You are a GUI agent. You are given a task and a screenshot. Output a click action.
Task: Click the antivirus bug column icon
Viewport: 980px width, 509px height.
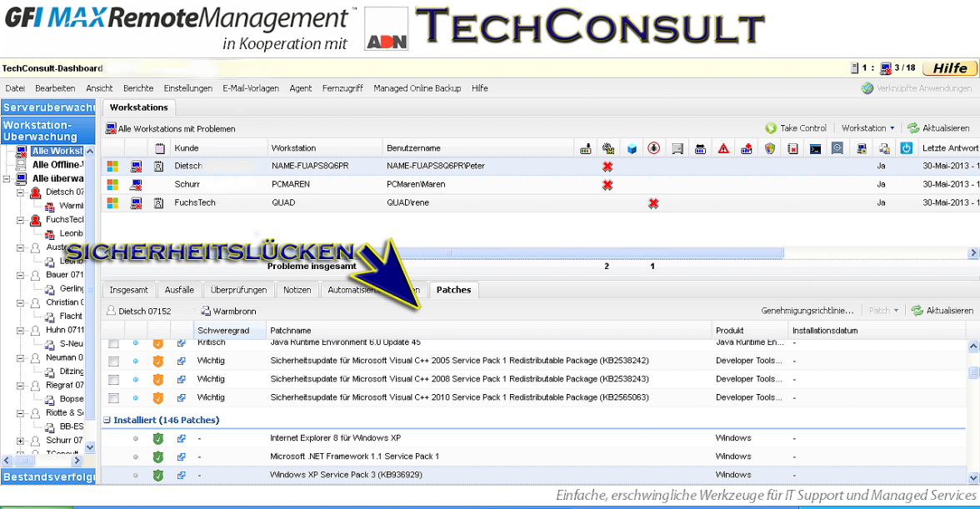[654, 148]
